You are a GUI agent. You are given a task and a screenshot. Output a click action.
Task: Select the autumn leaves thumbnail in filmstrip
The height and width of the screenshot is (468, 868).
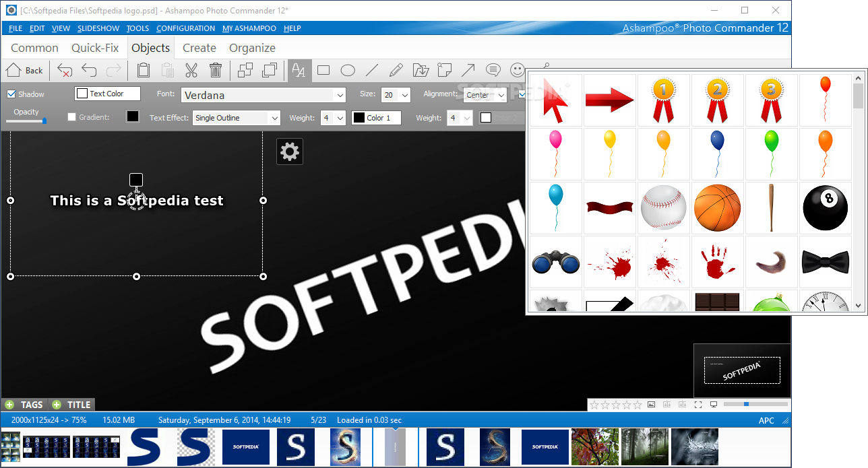point(594,446)
